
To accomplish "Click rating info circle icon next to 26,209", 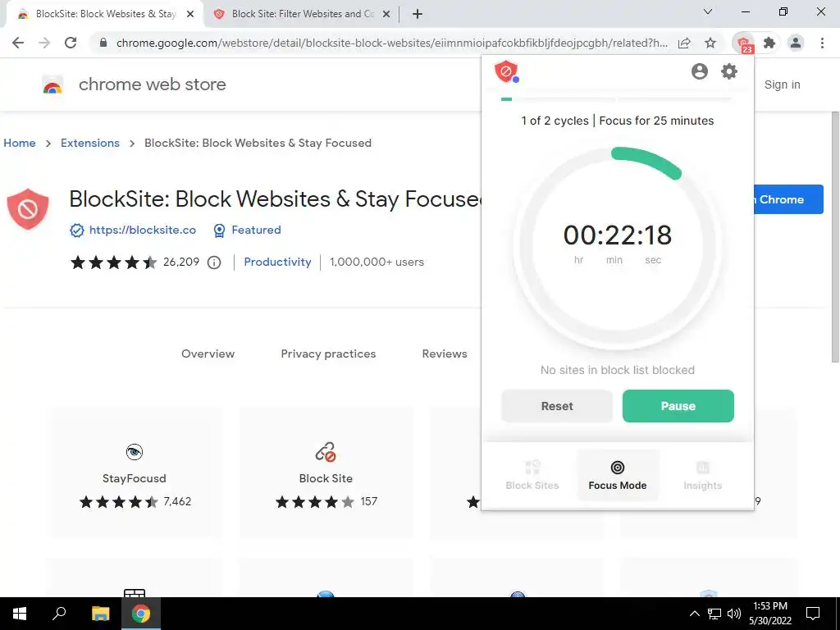I will pos(214,262).
